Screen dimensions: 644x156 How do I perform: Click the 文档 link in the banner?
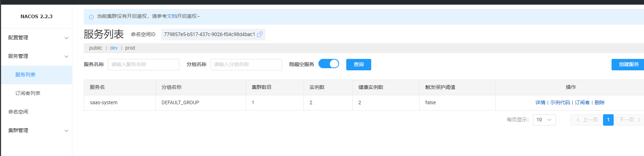[x=172, y=16]
